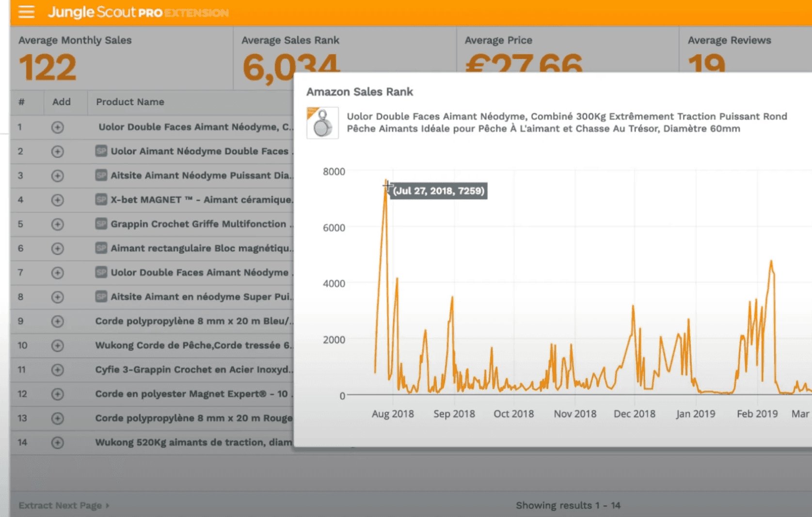
Task: Open Cyfie 3-Grappin Crochet en Acier product
Action: pyautogui.click(x=194, y=369)
